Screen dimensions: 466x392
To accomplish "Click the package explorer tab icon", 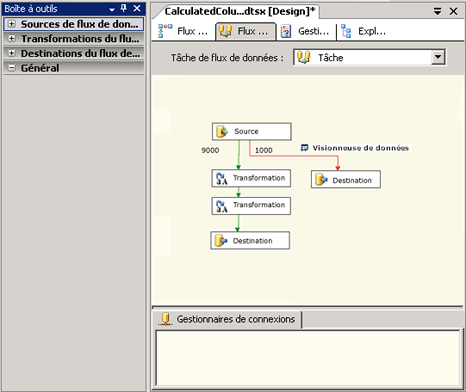I will tap(346, 31).
